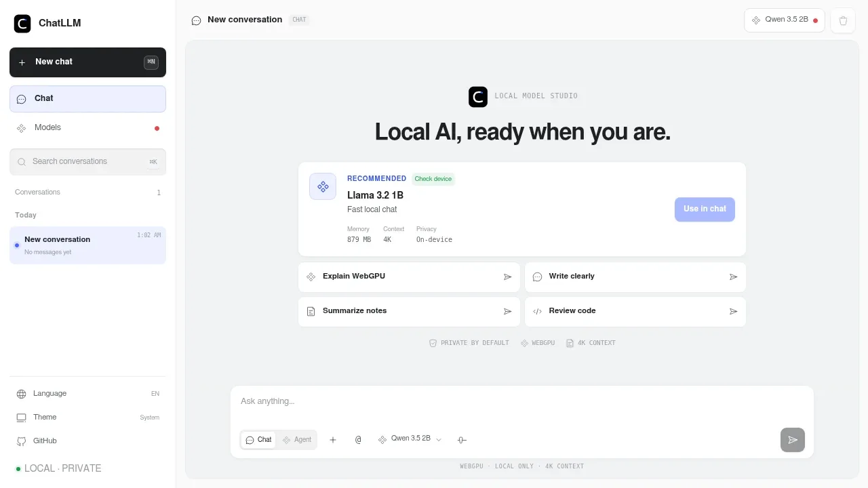Click the PRIVATE BY DEFAULT label
This screenshot has width=868, height=488.
[469, 343]
